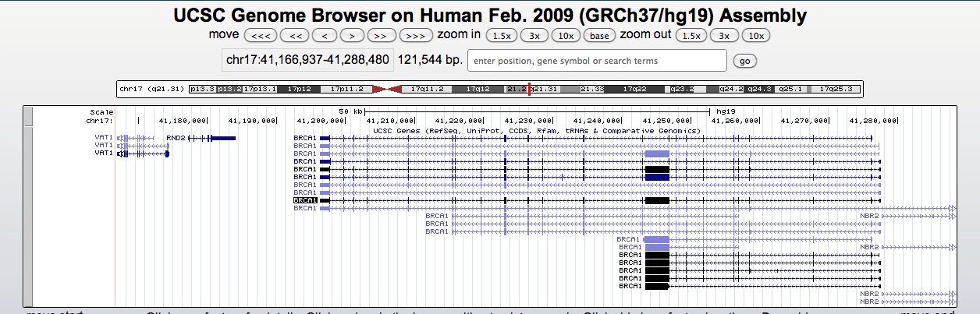Click the red centromere on the ideogram

(385, 90)
